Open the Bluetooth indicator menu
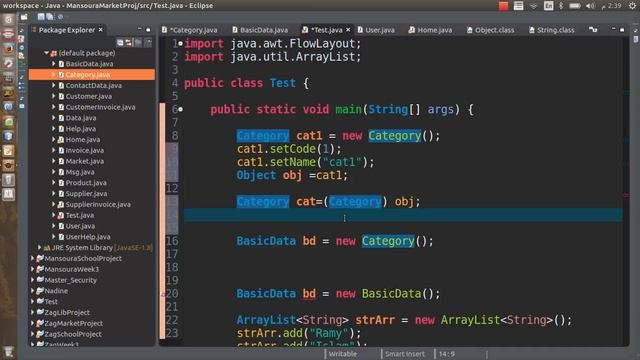 coord(561,6)
